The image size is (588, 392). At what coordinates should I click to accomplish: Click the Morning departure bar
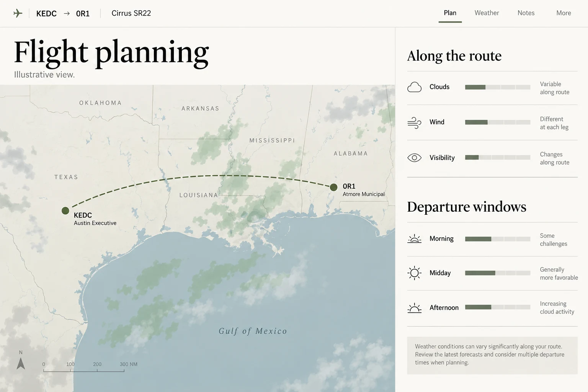click(498, 239)
